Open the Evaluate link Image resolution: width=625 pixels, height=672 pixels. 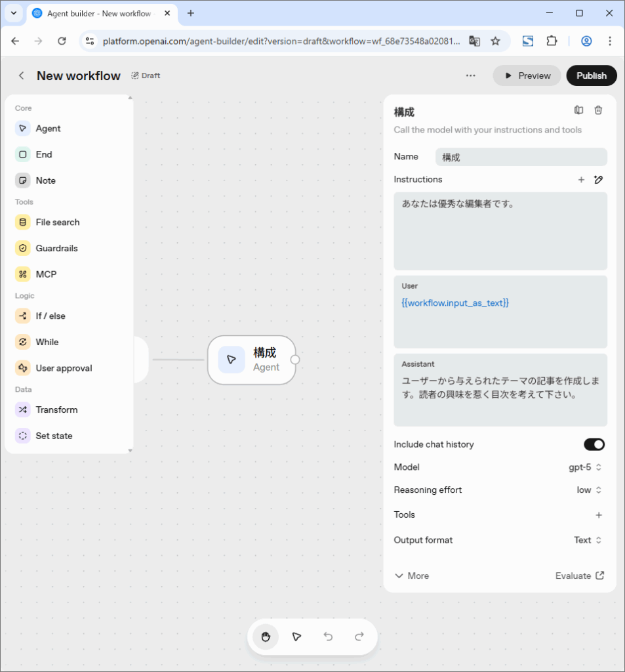580,576
